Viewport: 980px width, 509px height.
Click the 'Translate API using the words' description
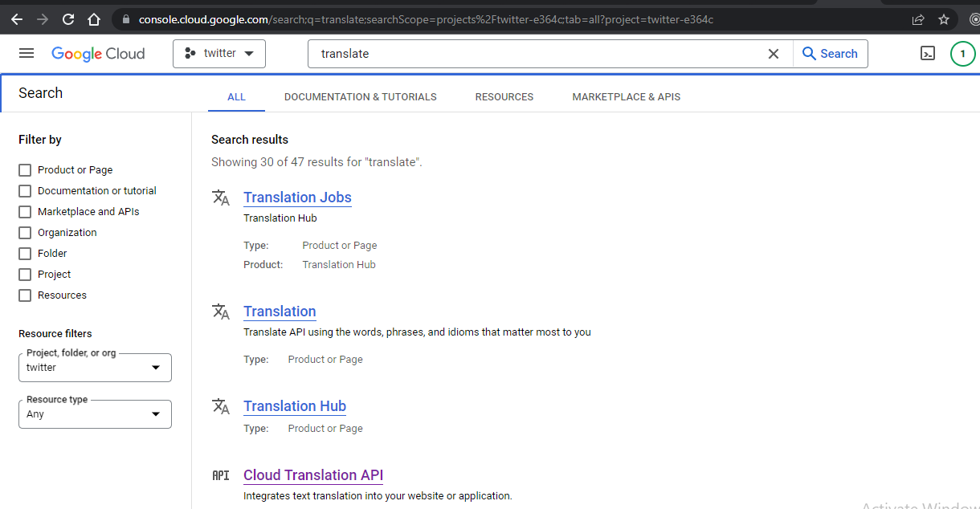(x=417, y=332)
